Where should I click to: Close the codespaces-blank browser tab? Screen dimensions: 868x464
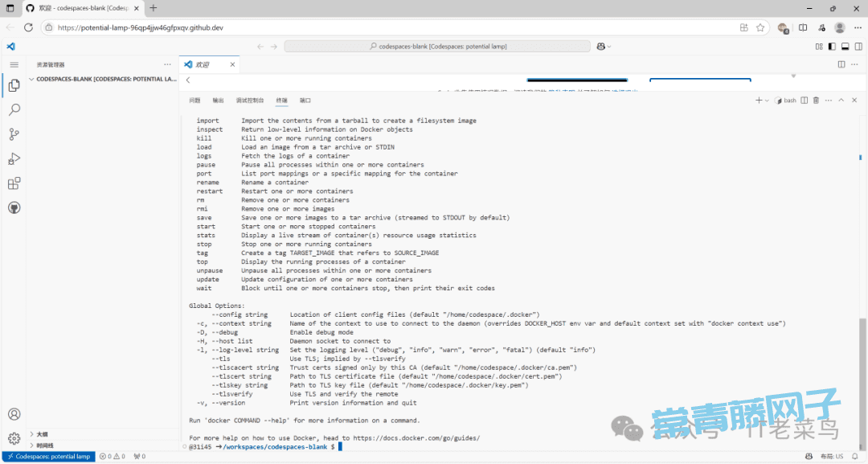(x=137, y=8)
